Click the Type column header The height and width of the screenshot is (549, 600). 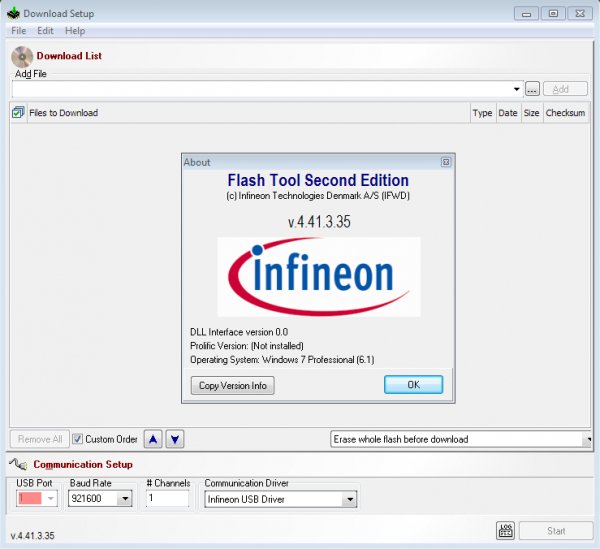pyautogui.click(x=483, y=113)
